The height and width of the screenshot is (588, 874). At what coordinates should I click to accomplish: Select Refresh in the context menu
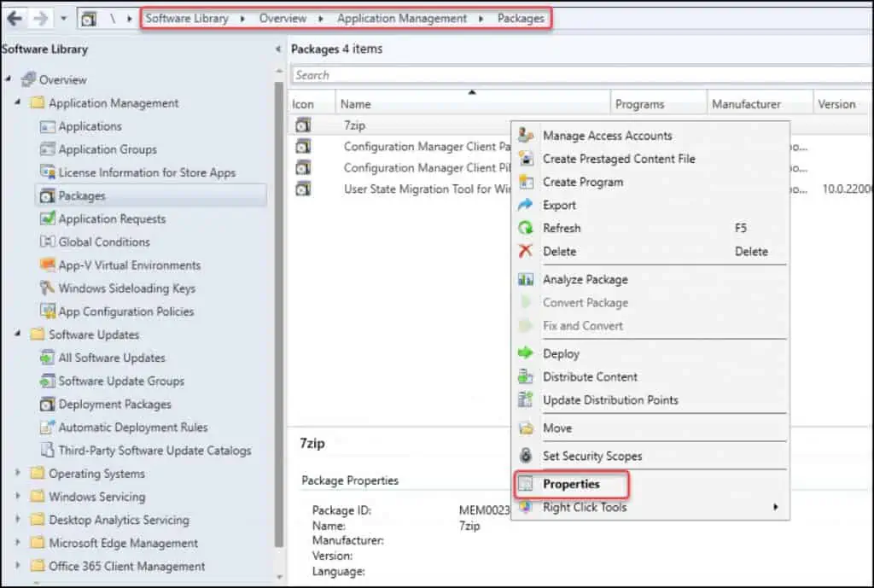pos(562,228)
